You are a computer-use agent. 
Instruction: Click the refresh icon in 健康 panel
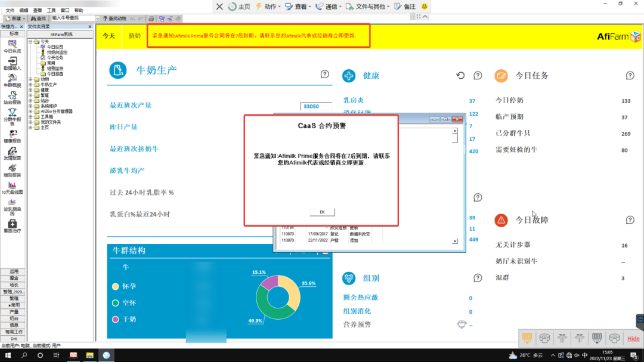point(460,76)
